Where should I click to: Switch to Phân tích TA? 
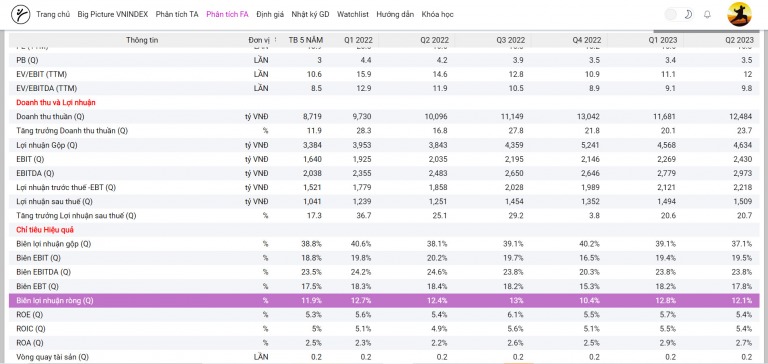[x=177, y=14]
